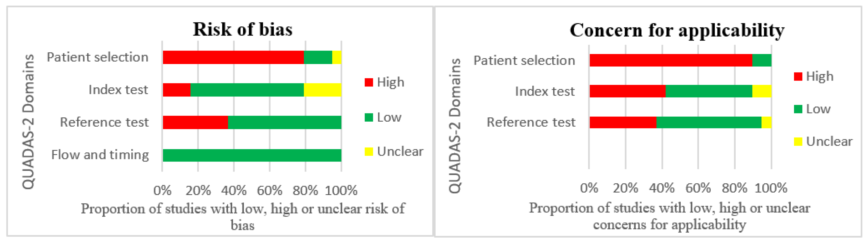The height and width of the screenshot is (247, 868).
Task: Click red High legend swatch in applicability chart
Action: [798, 76]
